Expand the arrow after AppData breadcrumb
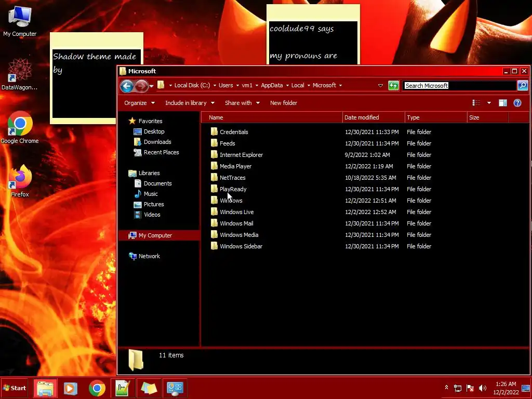The width and height of the screenshot is (532, 399). pos(287,86)
